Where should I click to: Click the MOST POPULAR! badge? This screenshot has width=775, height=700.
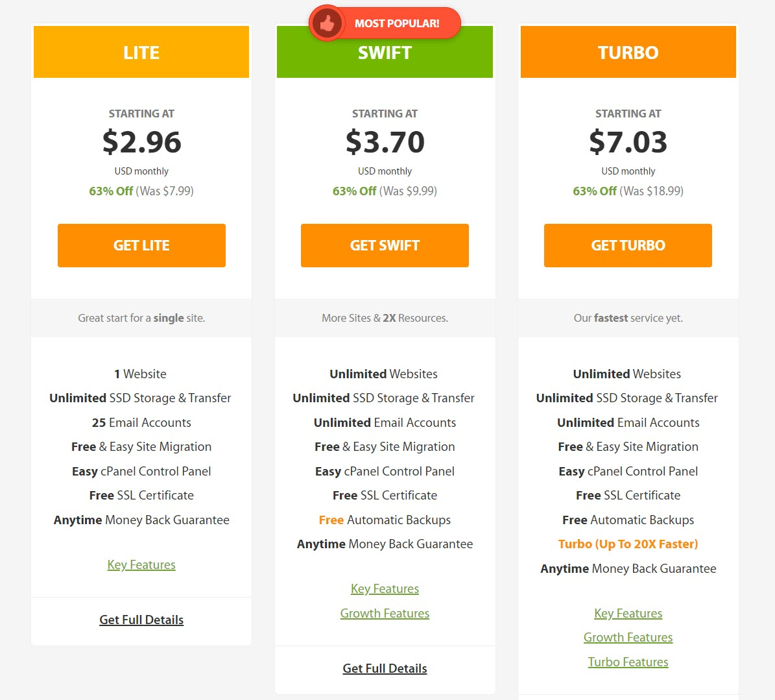point(385,23)
